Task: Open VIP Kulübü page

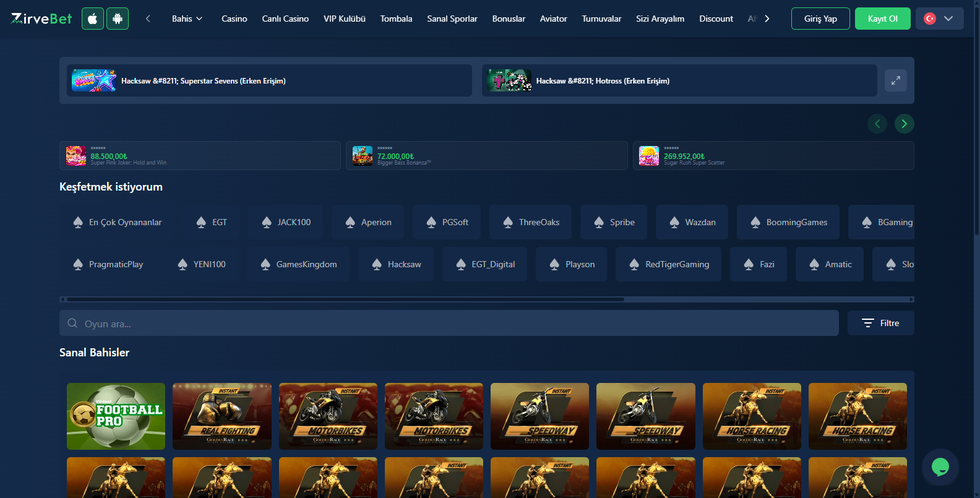Action: click(345, 19)
